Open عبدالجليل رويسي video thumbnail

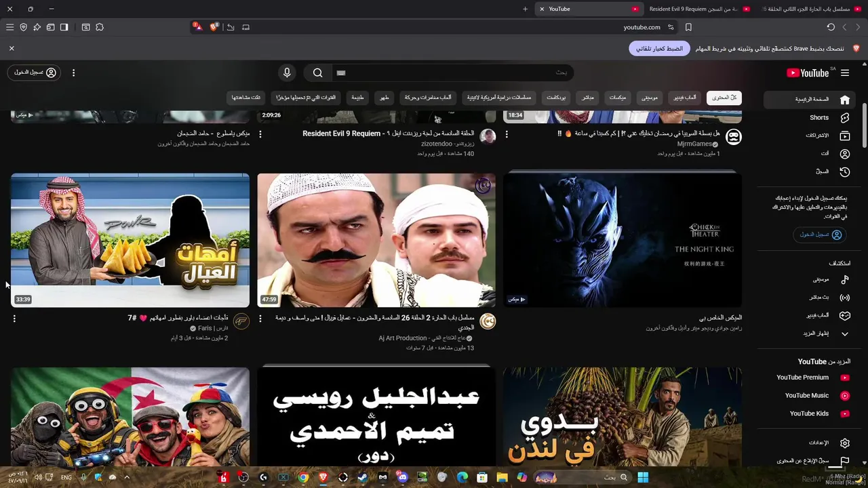[x=376, y=416]
